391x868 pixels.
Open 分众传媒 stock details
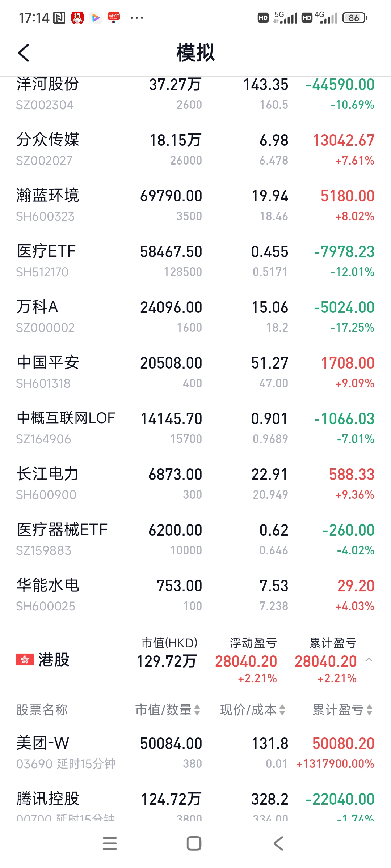(195, 149)
